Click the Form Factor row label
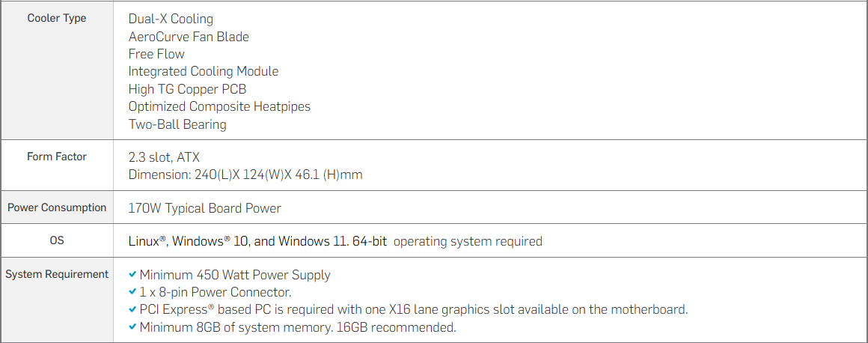Screen dimensions: 868x343 pyautogui.click(x=57, y=157)
